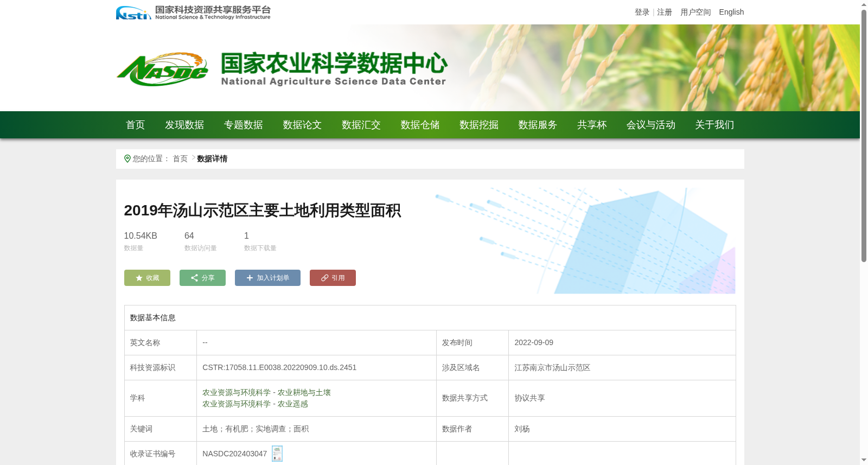Click the CSTR identifier text
Viewport: 868px width, 465px height.
pos(279,367)
